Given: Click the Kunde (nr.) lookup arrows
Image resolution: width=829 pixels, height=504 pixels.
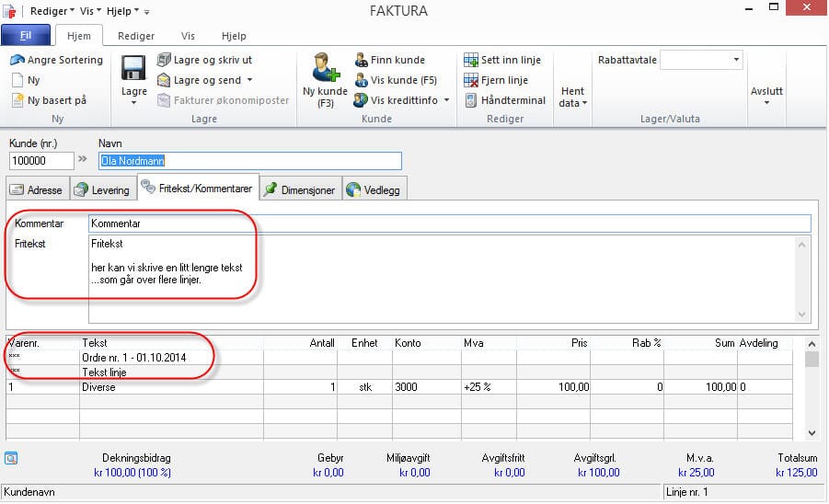Looking at the screenshot, I should (82, 160).
